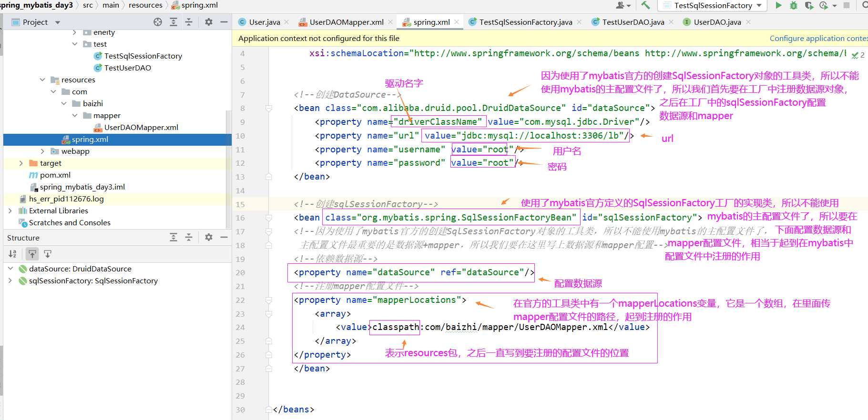Click the fold marker at line 13
The image size is (868, 420).
click(269, 177)
